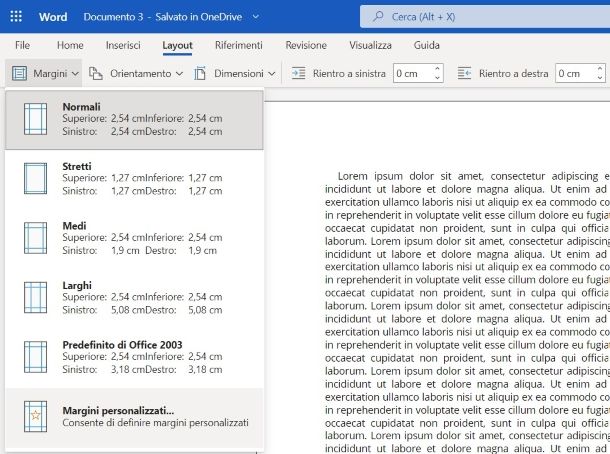Choose the Larghi margin preset label
610x454 pixels.
pyautogui.click(x=77, y=285)
